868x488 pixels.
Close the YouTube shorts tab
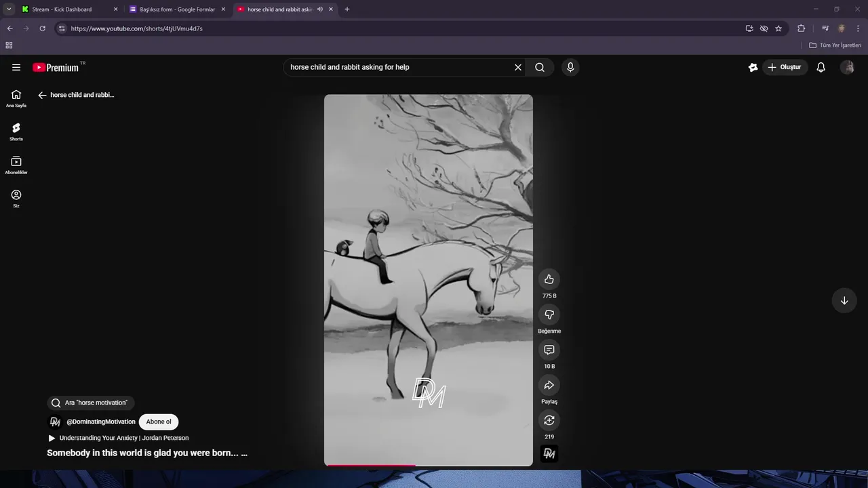pos(331,9)
